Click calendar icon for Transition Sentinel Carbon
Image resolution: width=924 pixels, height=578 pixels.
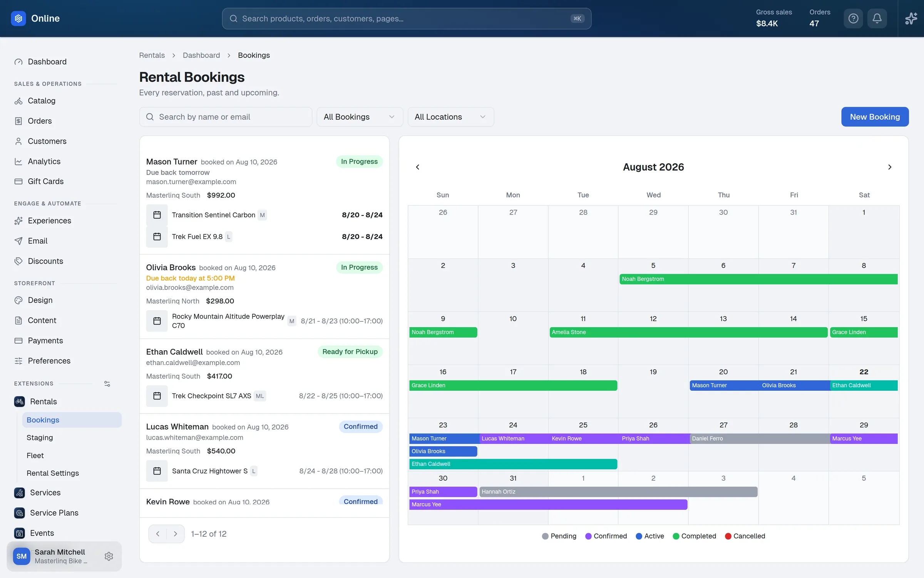pos(157,215)
